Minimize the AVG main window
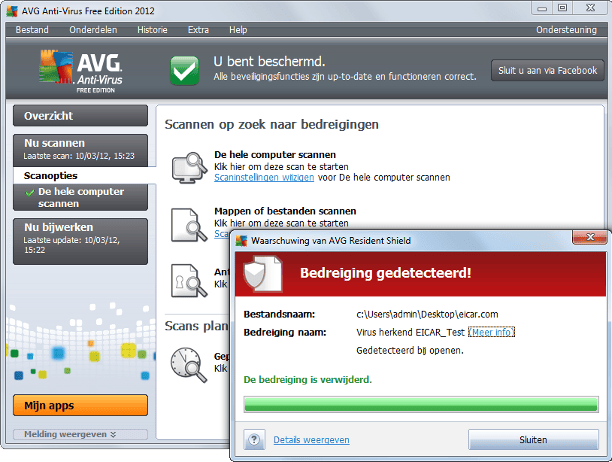 (542, 8)
